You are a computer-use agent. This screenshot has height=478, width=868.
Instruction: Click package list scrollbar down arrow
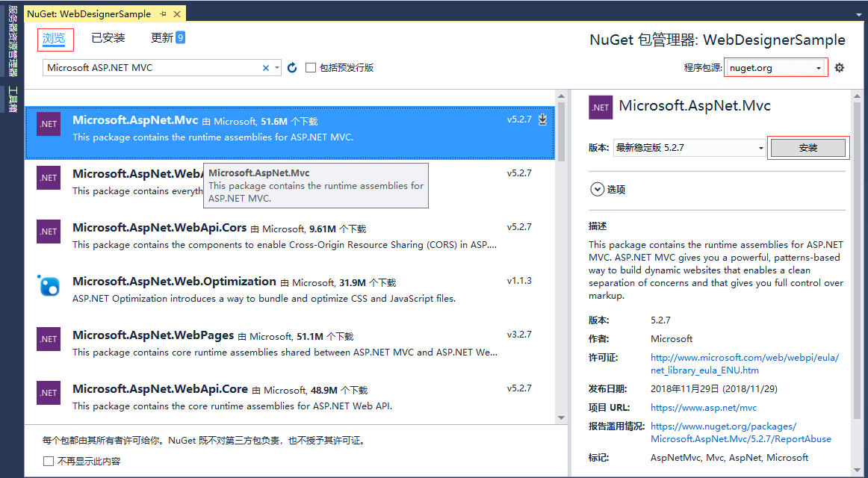click(x=561, y=418)
